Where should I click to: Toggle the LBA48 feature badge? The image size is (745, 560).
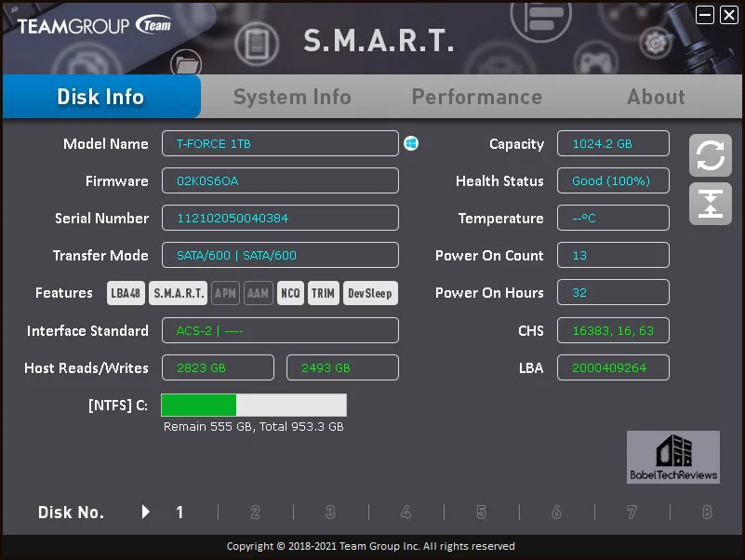[x=126, y=293]
